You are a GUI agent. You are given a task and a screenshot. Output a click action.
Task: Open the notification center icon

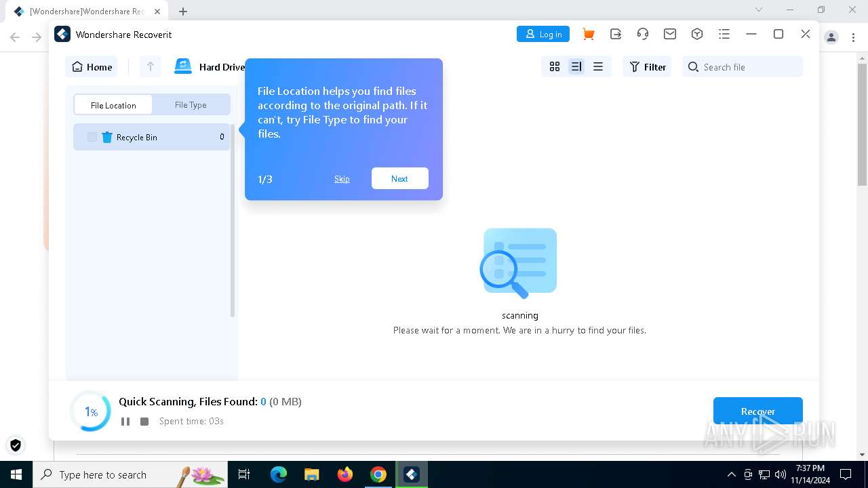[x=846, y=474]
